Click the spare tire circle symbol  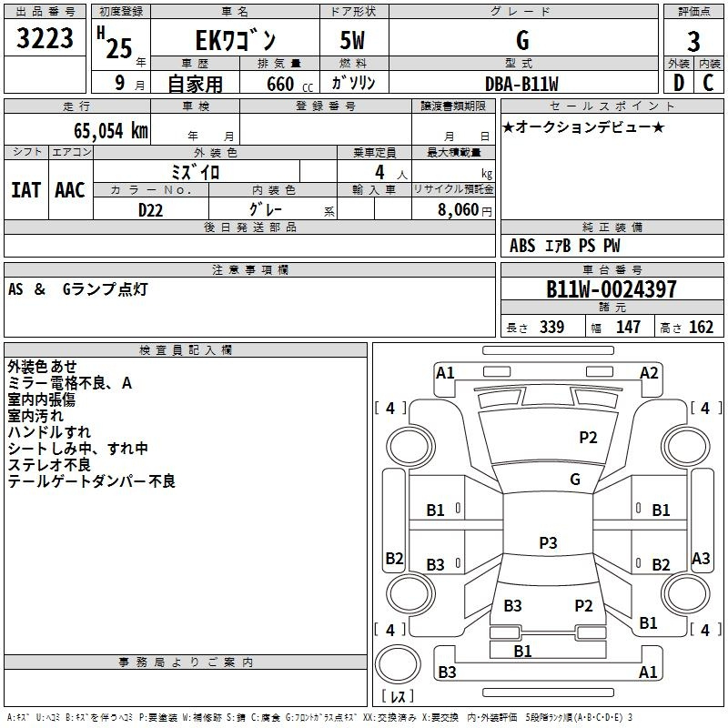[x=397, y=666]
